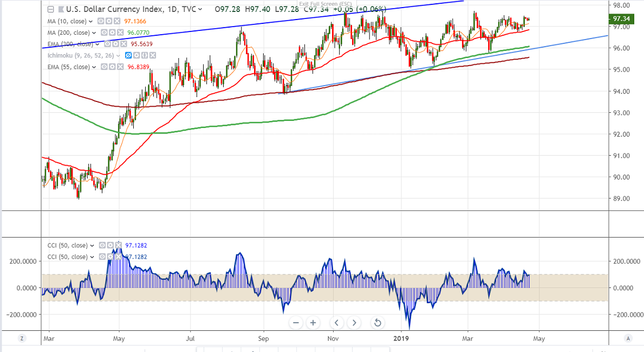Click the first CCI value 97.1282

pyautogui.click(x=136, y=246)
